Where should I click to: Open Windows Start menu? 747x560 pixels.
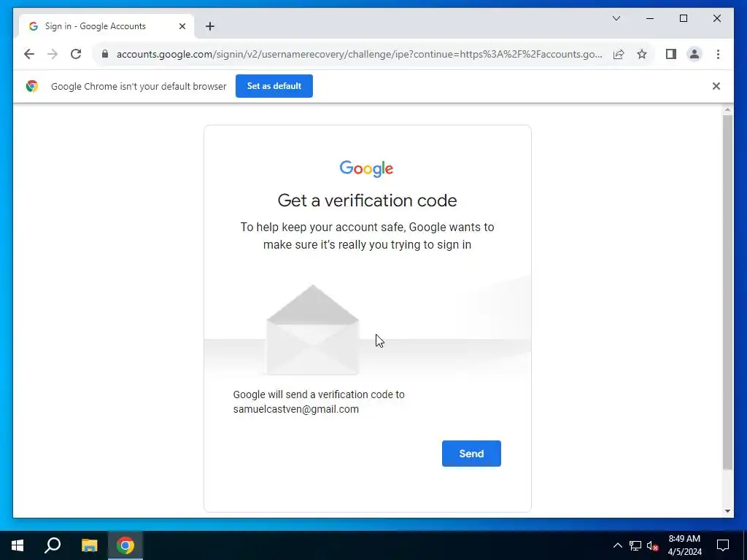click(18, 545)
